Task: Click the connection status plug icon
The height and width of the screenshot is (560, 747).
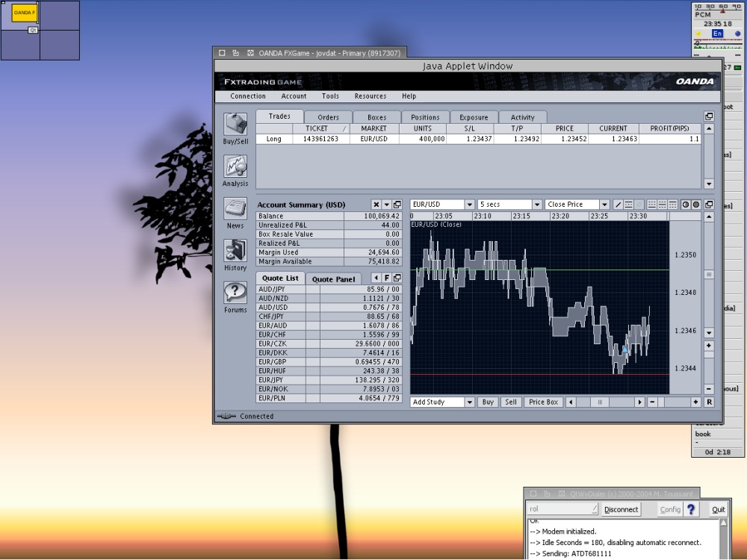Action: tap(227, 416)
